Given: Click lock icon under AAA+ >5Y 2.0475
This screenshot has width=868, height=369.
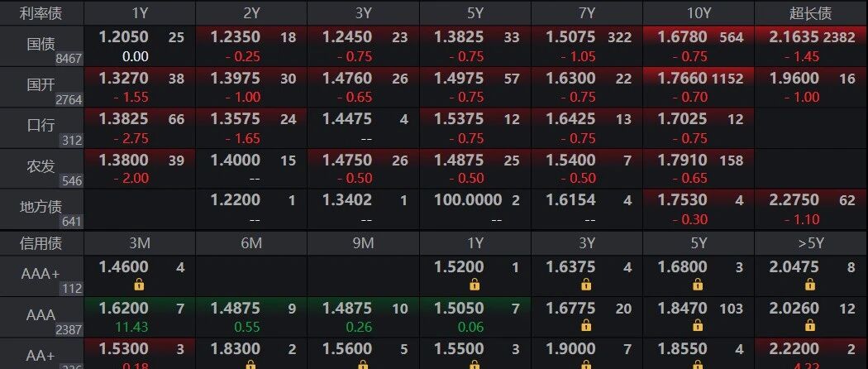Looking at the screenshot, I should click(810, 285).
